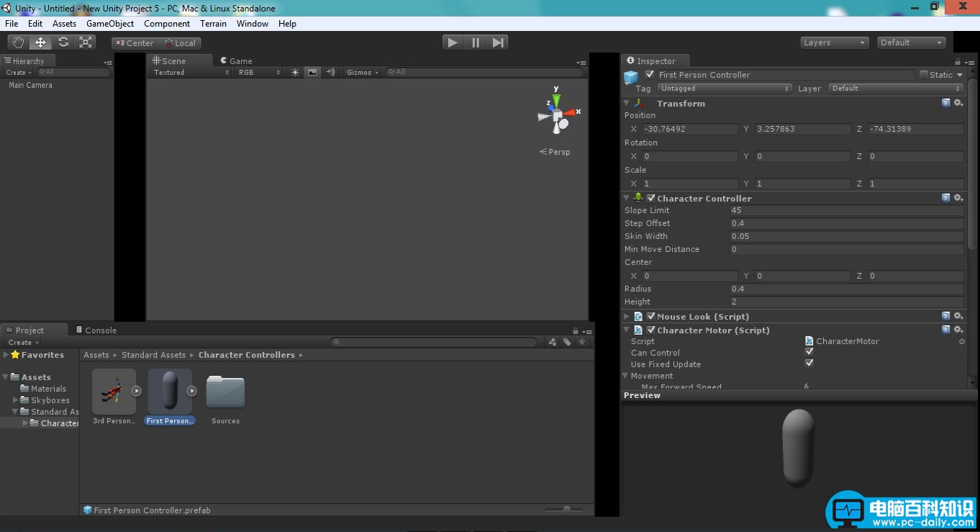Image resolution: width=980 pixels, height=532 pixels.
Task: Switch to the Console tab
Action: 96,330
